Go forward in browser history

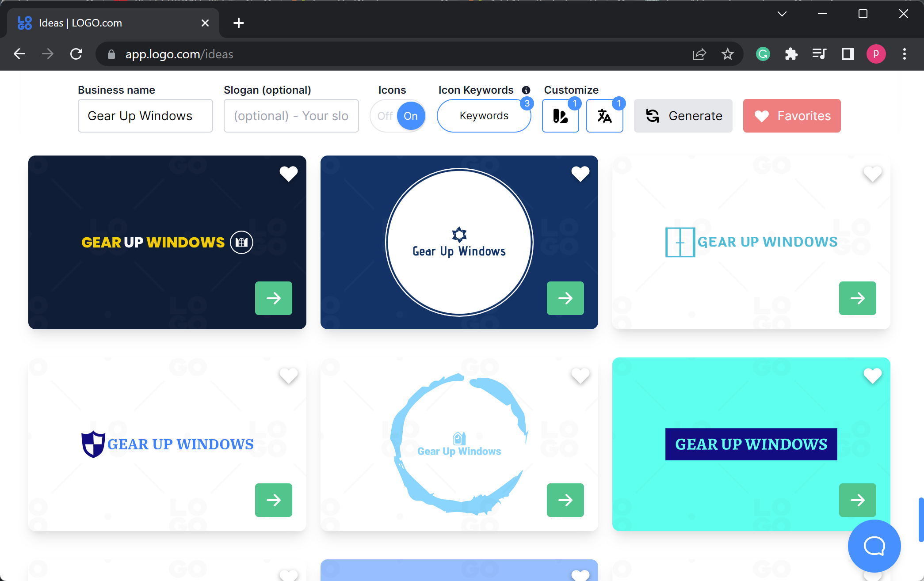(48, 54)
